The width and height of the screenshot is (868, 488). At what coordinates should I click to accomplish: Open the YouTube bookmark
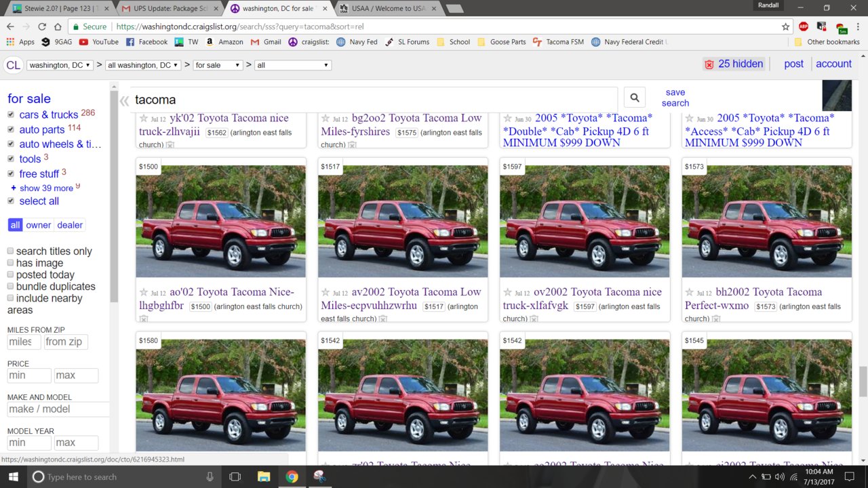coord(98,42)
